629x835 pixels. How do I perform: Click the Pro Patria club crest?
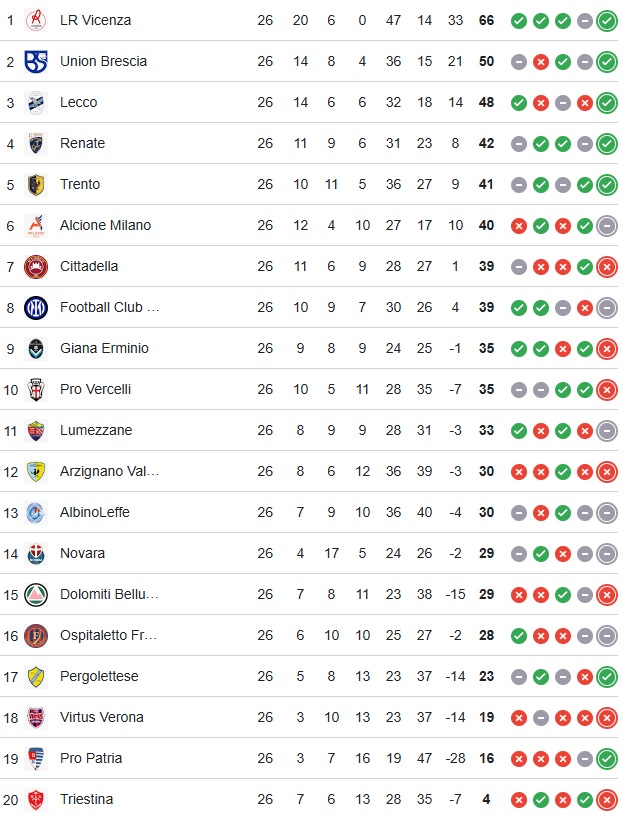coord(36,758)
